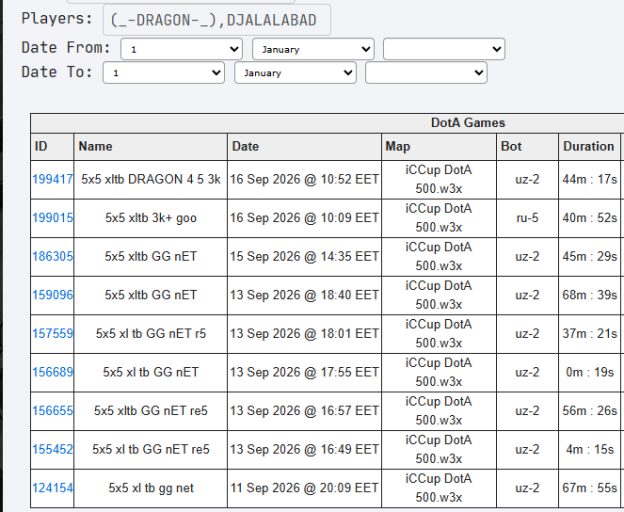Open game ID 199015 link
Viewport: 624px width, 512px height.
53,218
